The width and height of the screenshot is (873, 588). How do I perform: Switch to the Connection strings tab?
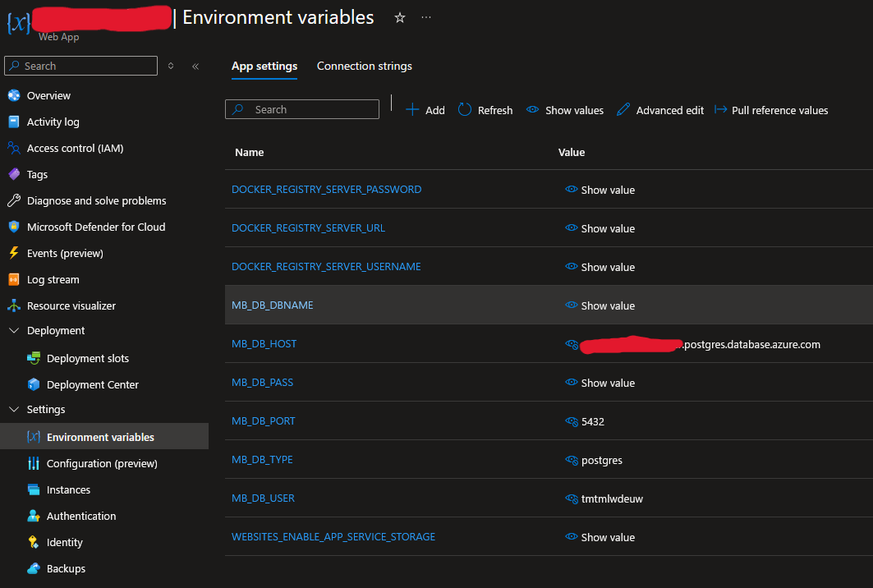pyautogui.click(x=365, y=67)
